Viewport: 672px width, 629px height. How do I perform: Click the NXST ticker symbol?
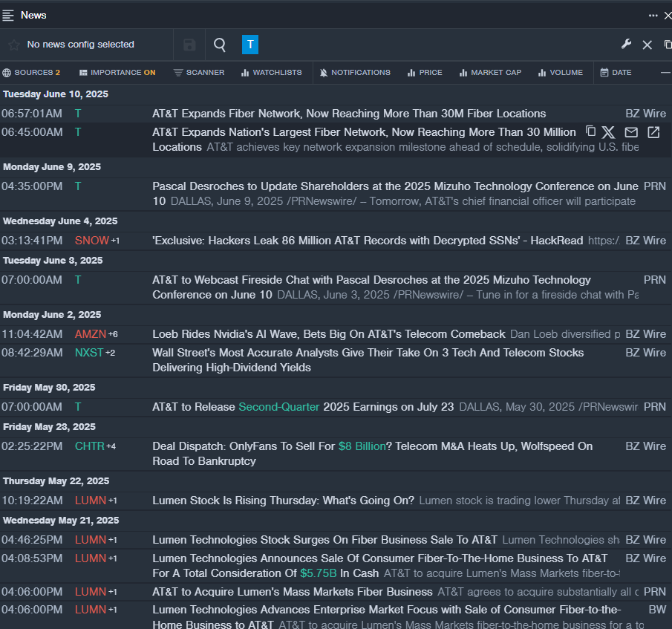click(x=89, y=353)
